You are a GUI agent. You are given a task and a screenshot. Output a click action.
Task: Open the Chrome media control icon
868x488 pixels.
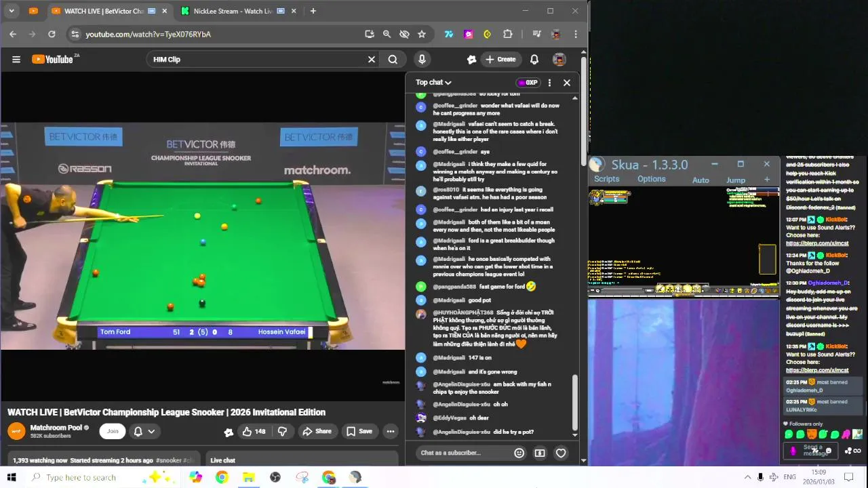(536, 34)
